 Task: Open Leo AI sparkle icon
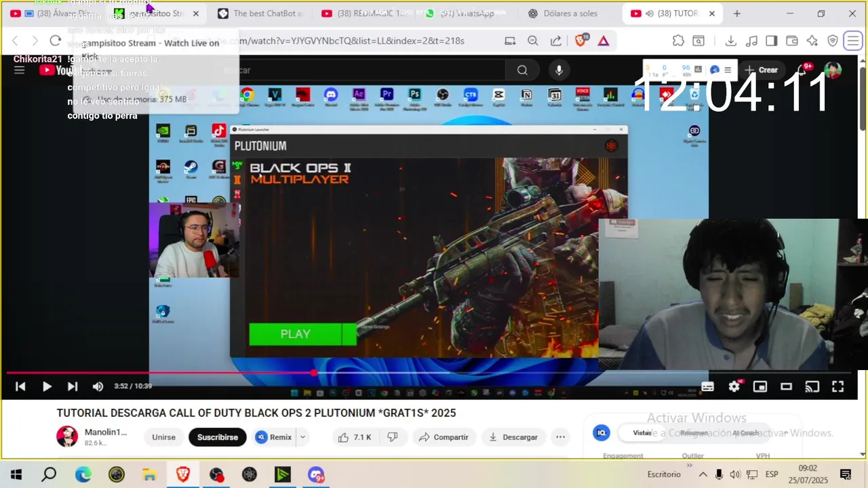(x=812, y=41)
